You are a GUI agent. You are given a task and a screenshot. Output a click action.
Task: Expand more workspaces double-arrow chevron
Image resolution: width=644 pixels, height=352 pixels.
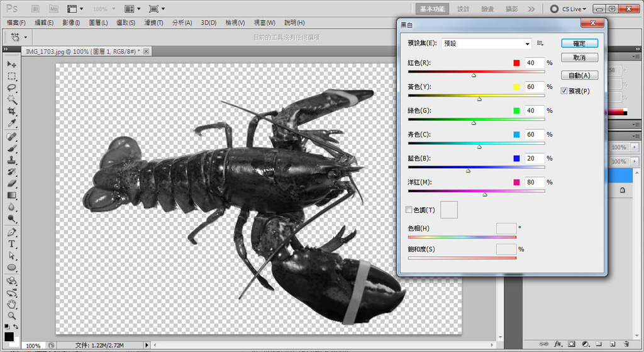(531, 9)
